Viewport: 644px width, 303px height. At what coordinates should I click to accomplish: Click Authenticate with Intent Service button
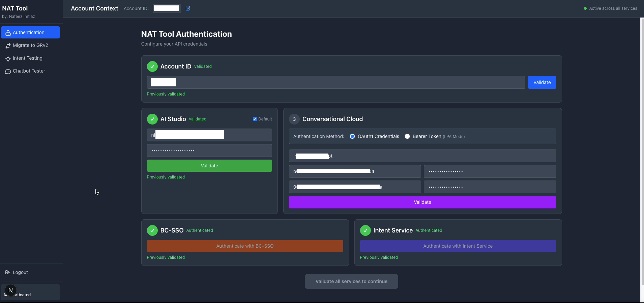pos(458,246)
